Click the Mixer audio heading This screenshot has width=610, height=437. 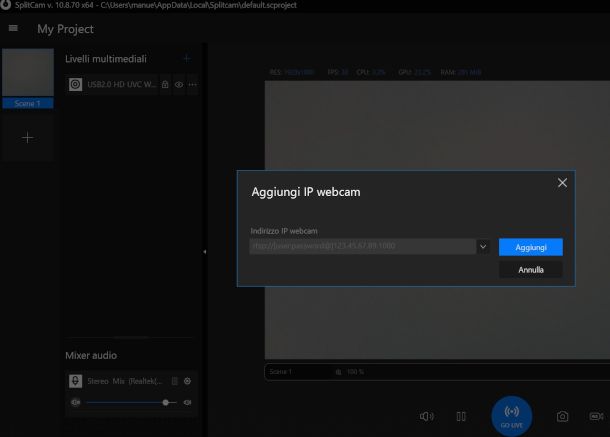point(91,355)
